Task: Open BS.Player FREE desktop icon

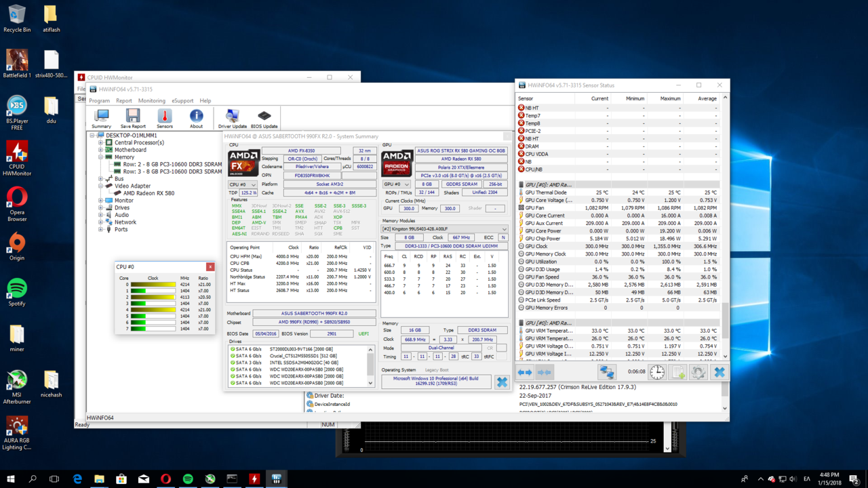Action: 17,113
